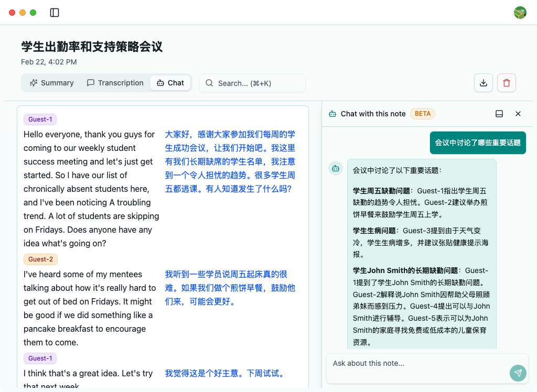Click the bold heading 学生生病问题
This screenshot has width=537, height=392.
(x=374, y=231)
